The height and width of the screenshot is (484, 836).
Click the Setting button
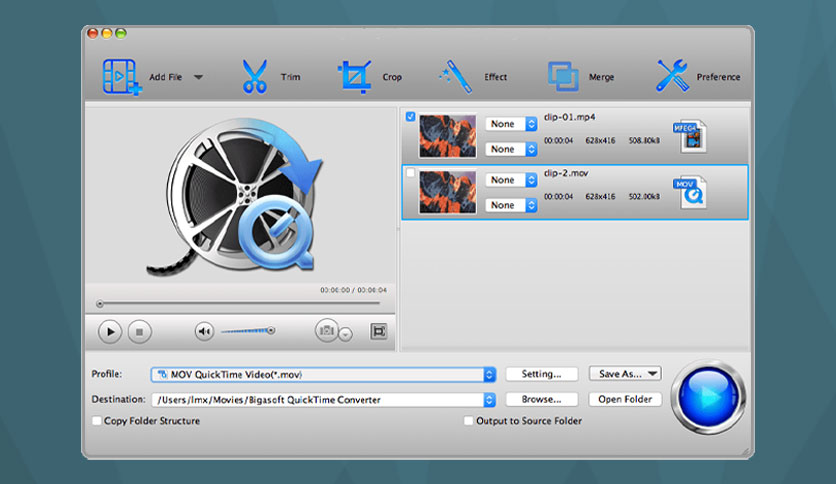click(541, 374)
